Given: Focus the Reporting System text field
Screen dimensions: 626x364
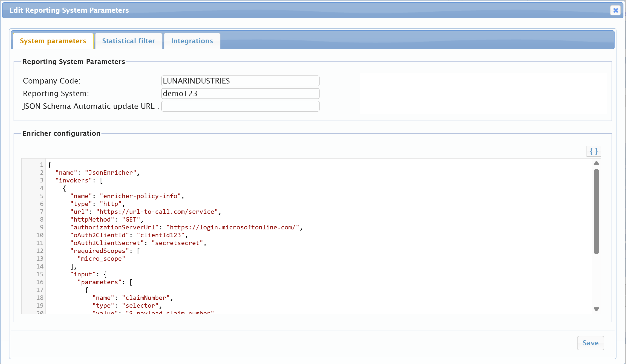Looking at the screenshot, I should tap(240, 94).
